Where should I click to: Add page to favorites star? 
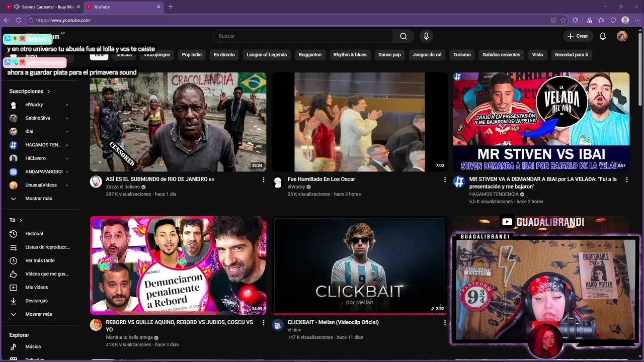pos(563,20)
